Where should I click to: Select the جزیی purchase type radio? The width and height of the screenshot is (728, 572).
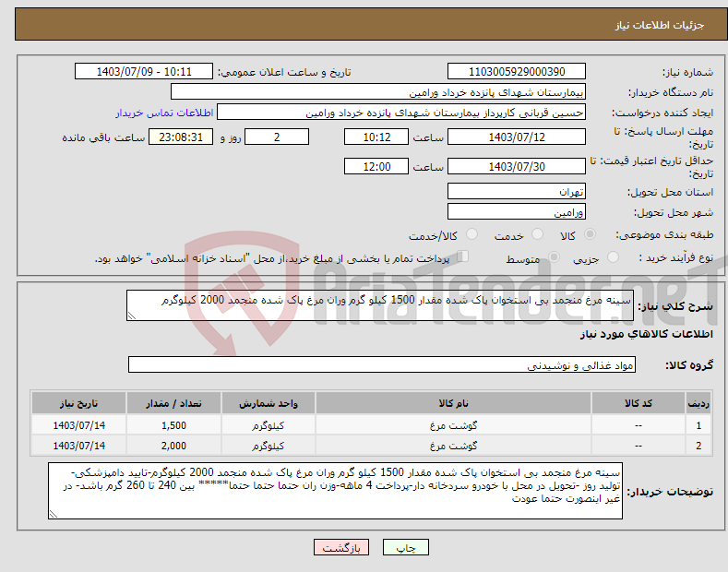(x=613, y=257)
